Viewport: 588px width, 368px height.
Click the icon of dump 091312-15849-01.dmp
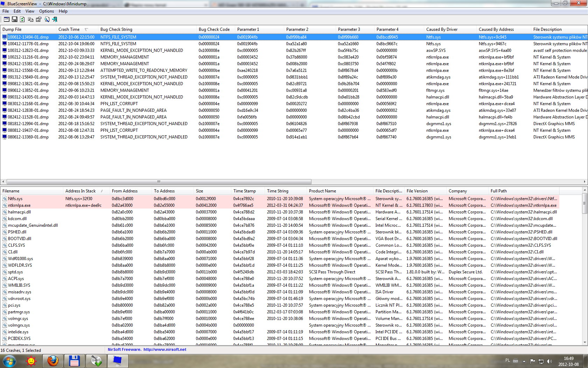[5, 77]
